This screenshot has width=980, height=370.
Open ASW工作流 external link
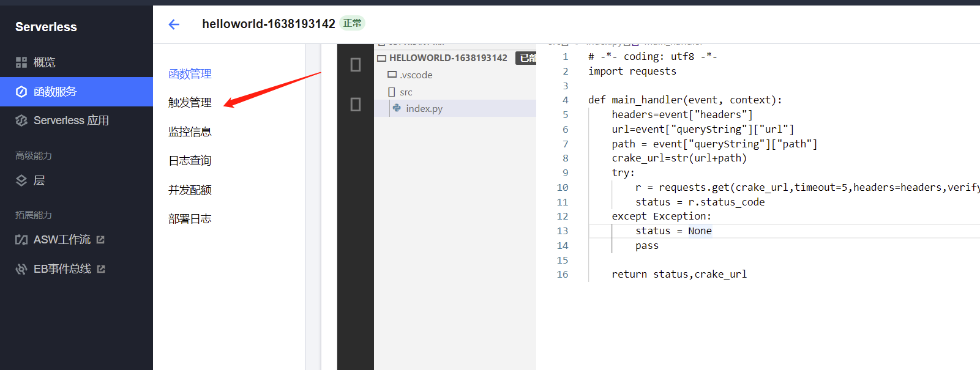pos(62,240)
